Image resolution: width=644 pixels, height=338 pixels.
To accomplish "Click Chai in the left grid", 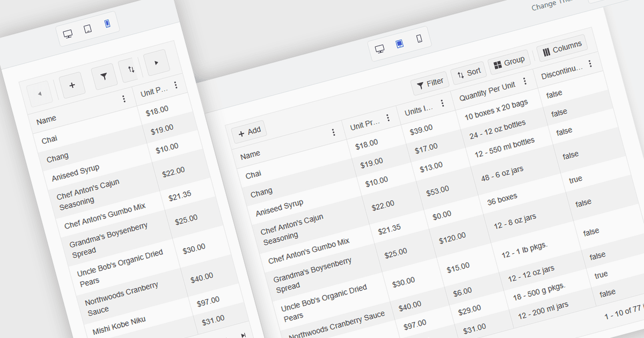I will tap(49, 139).
